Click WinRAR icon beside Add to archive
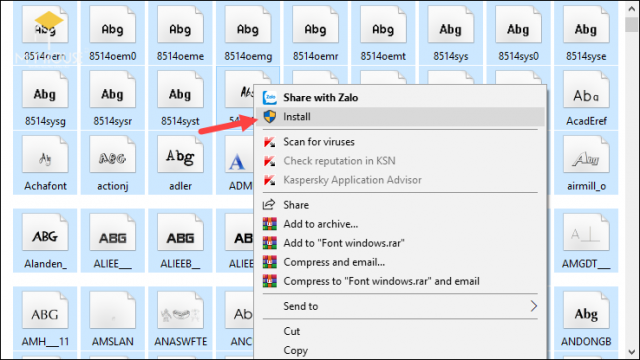 (x=269, y=224)
